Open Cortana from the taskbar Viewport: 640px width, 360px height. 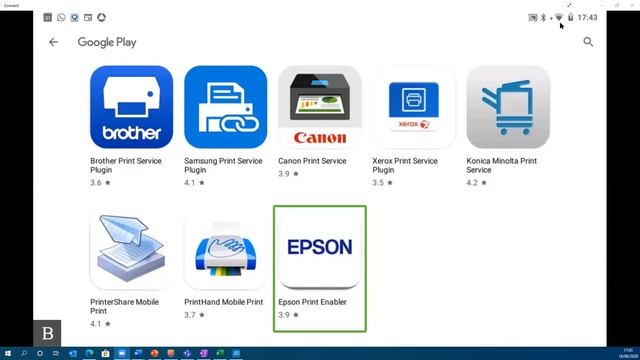pyautogui.click(x=40, y=353)
